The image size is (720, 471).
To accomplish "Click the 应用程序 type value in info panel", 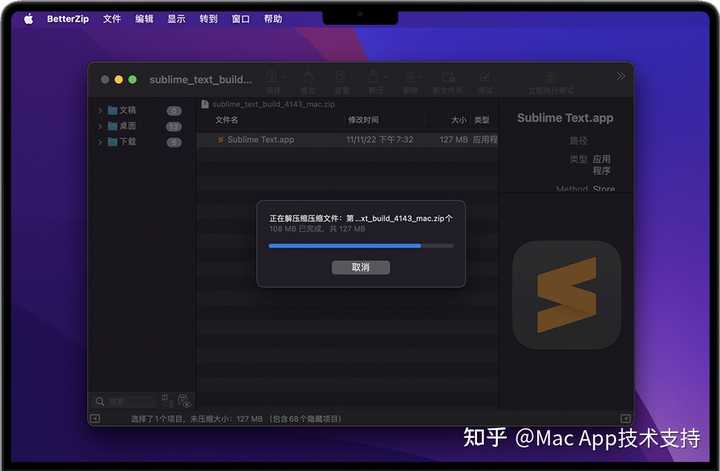I will [602, 165].
